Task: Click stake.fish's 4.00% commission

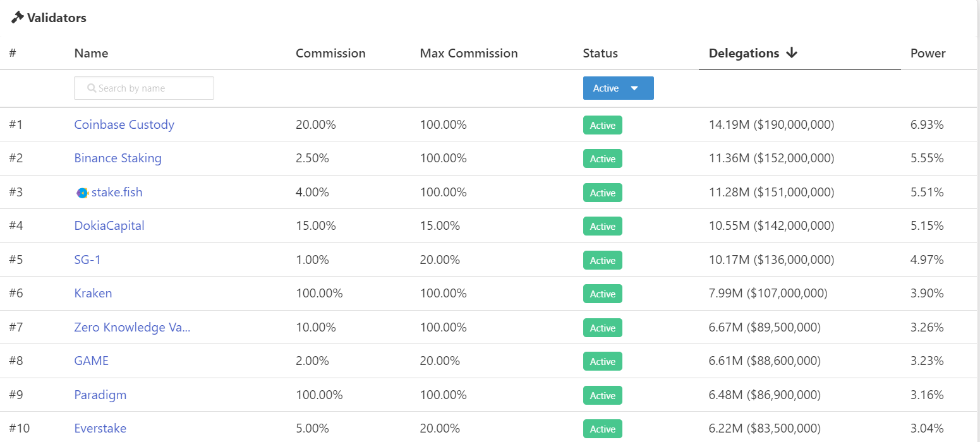Action: click(312, 192)
